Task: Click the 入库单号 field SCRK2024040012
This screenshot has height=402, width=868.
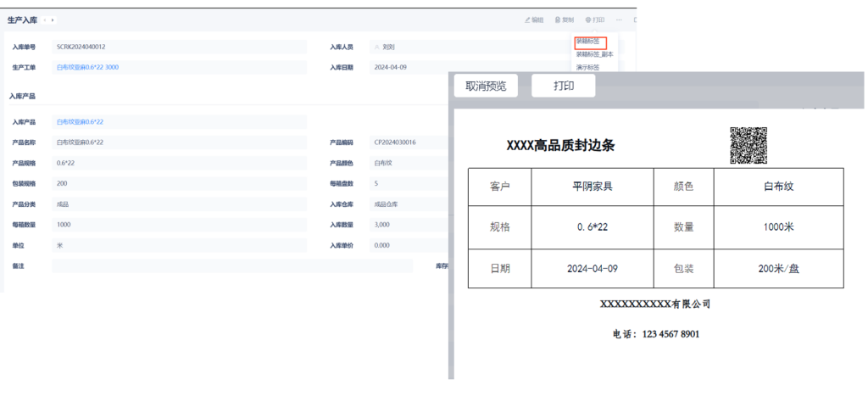Action: pyautogui.click(x=81, y=47)
